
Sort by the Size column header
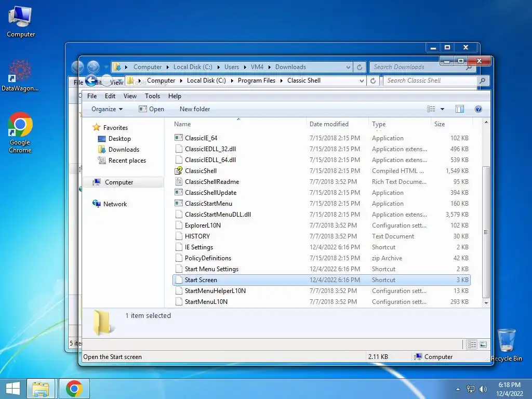tap(451, 124)
